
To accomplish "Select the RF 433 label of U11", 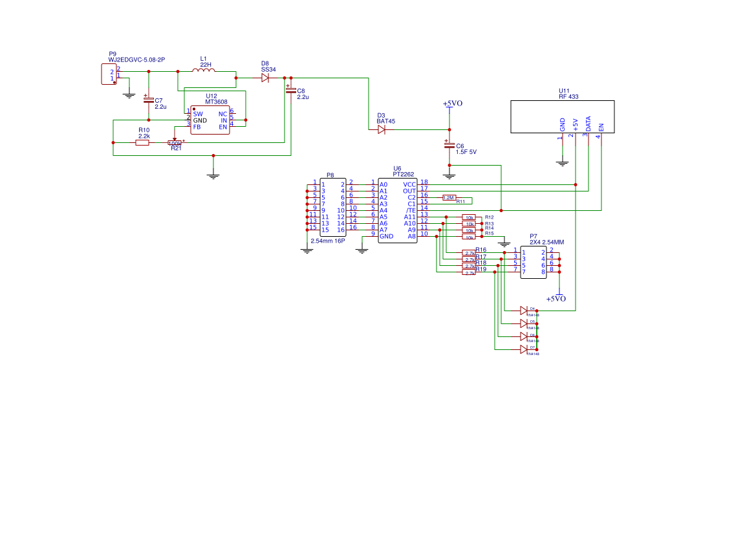I will click(568, 96).
